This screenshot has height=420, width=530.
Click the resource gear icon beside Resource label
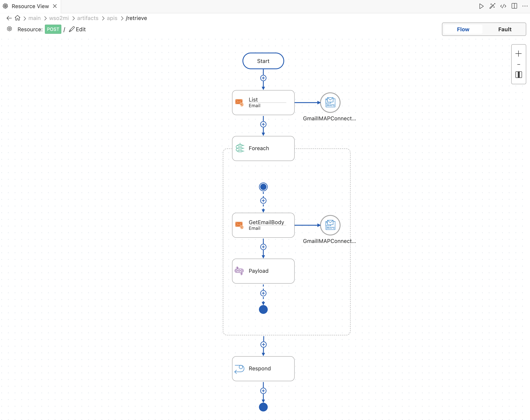click(9, 29)
